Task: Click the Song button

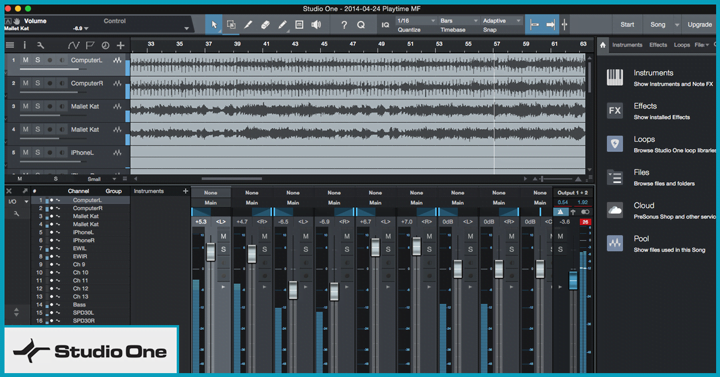Action: tap(658, 25)
